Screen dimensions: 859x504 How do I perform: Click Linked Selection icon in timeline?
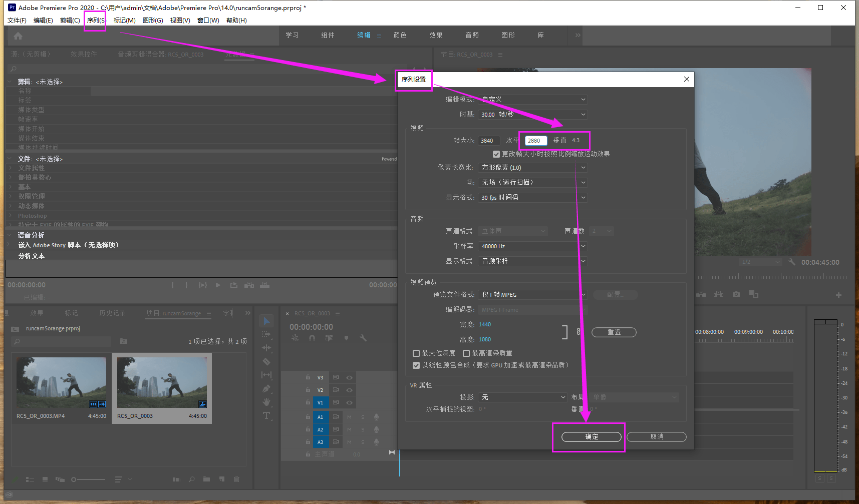tap(329, 338)
